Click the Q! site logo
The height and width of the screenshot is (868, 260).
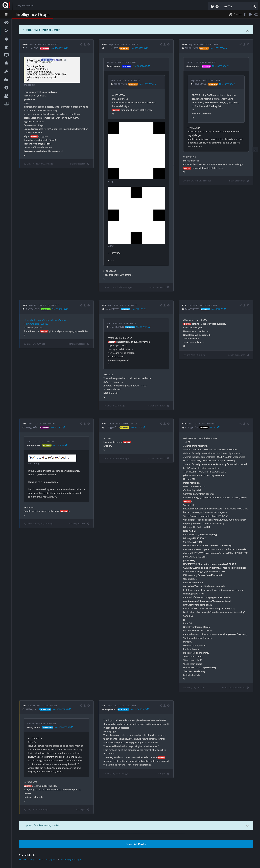click(x=6, y=5)
